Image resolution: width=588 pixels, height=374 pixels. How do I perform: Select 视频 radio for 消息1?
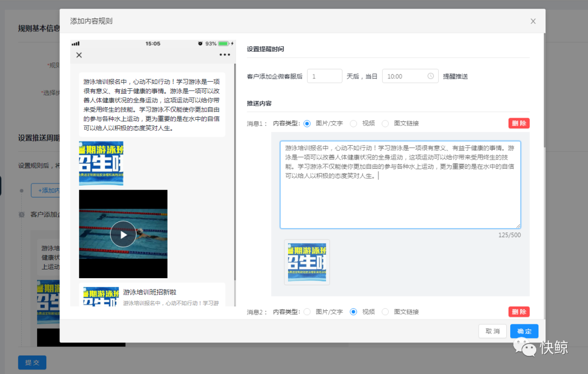pos(353,124)
